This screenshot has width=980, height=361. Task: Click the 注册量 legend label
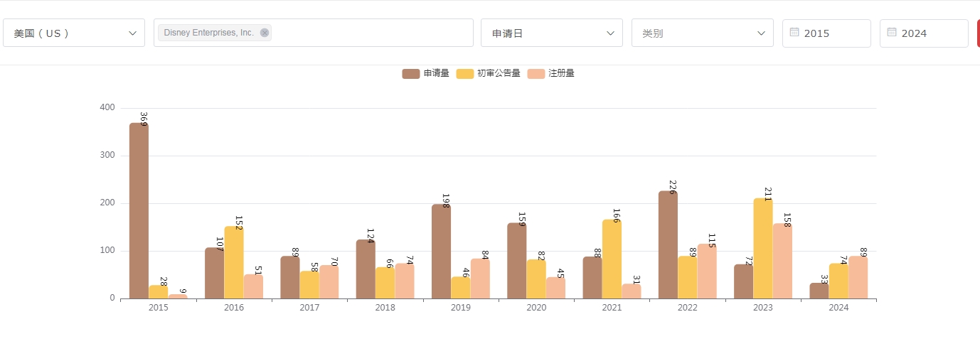[561, 73]
